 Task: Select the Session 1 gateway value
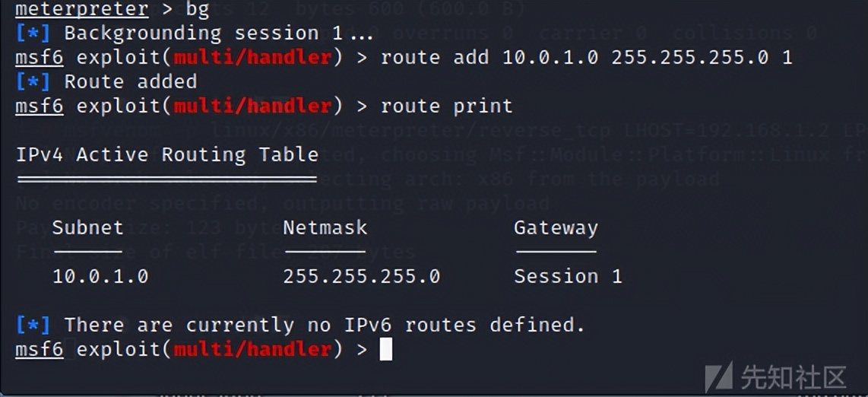pyautogui.click(x=568, y=276)
